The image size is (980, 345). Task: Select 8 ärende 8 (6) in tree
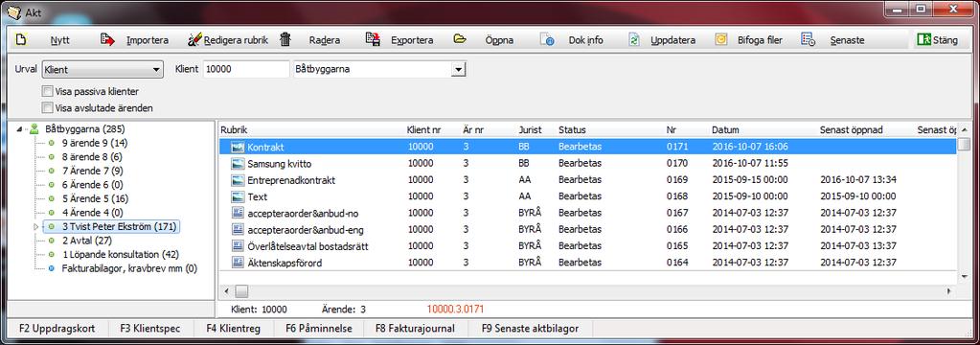[x=92, y=156]
